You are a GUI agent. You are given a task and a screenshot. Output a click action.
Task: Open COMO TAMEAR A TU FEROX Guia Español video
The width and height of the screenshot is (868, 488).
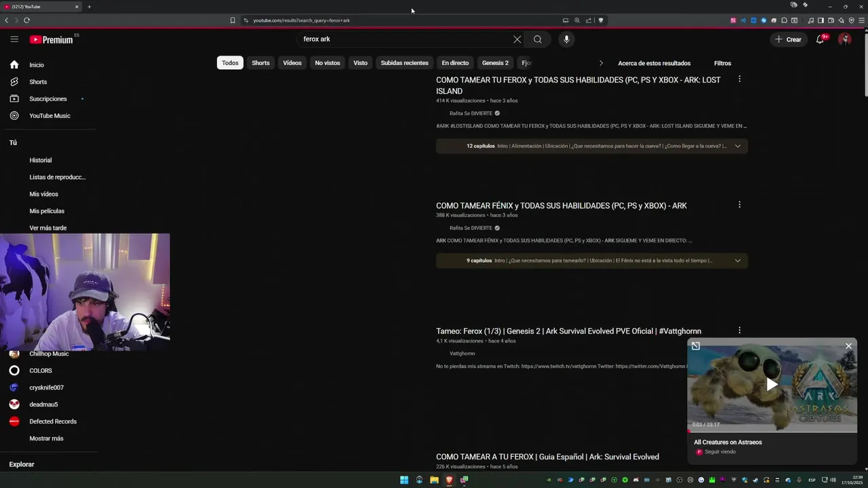(547, 457)
